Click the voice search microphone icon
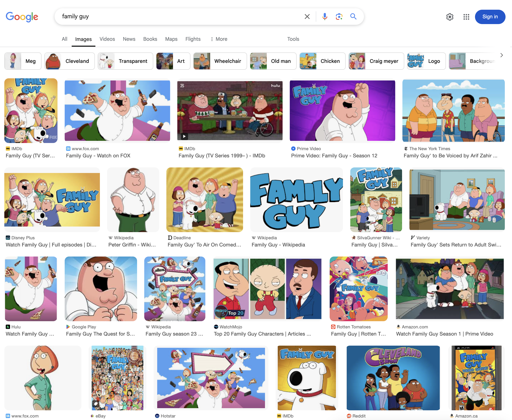The width and height of the screenshot is (512, 420). (325, 17)
